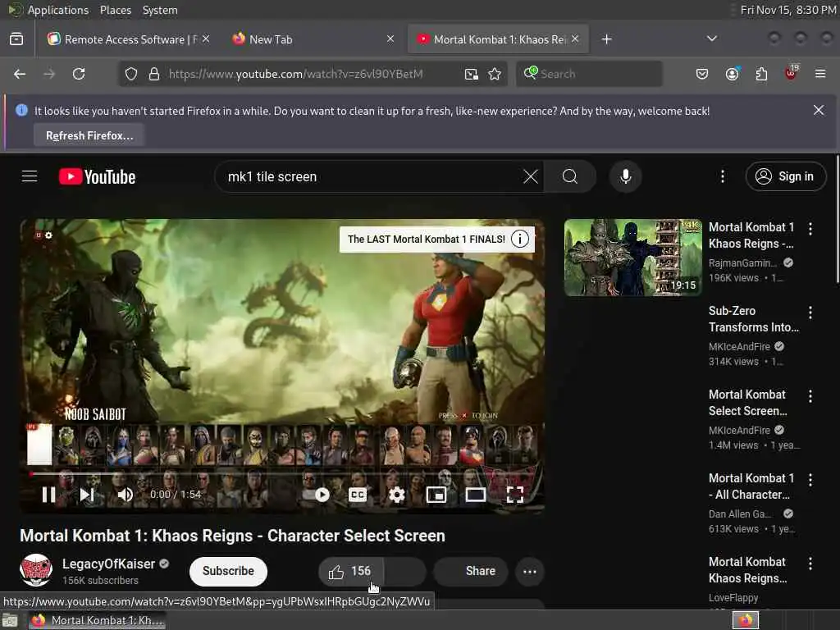The image size is (840, 630).
Task: Close the New Tab tab
Action: pos(390,39)
